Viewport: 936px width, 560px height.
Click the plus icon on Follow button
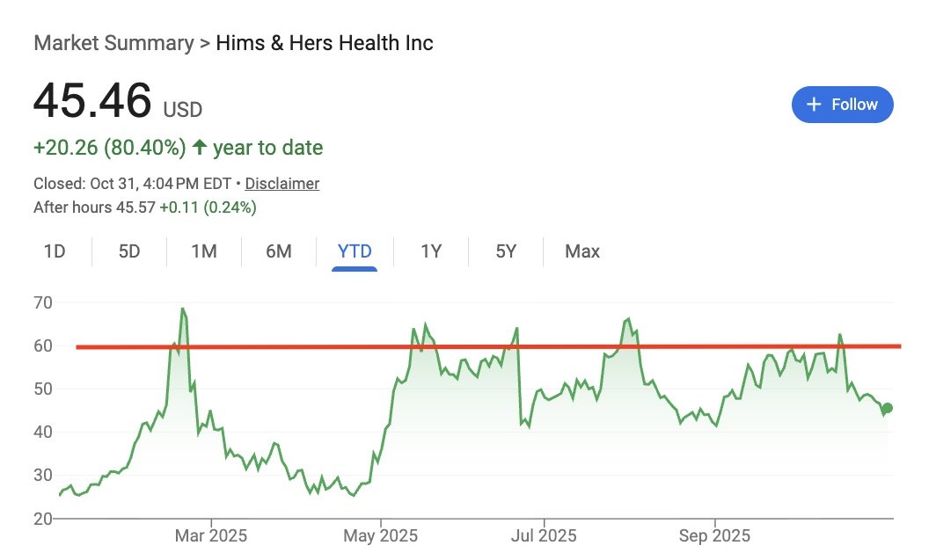814,105
